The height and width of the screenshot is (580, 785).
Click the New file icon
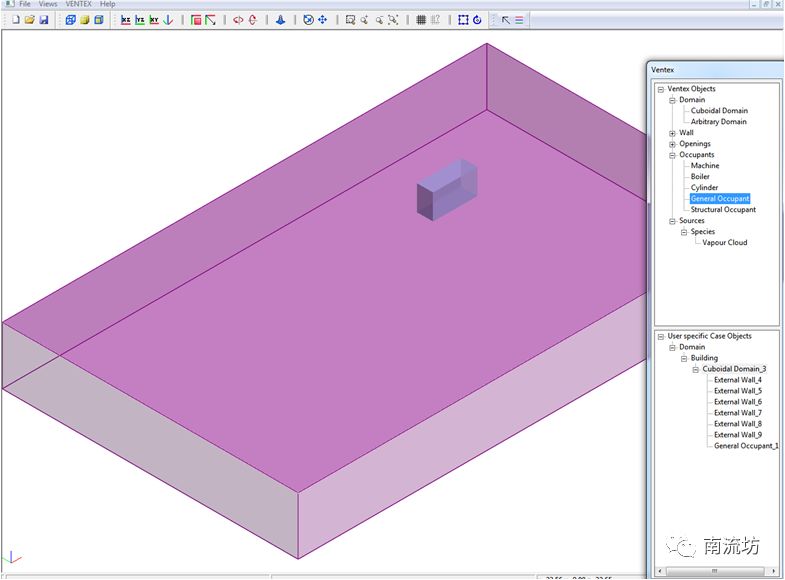coord(16,20)
